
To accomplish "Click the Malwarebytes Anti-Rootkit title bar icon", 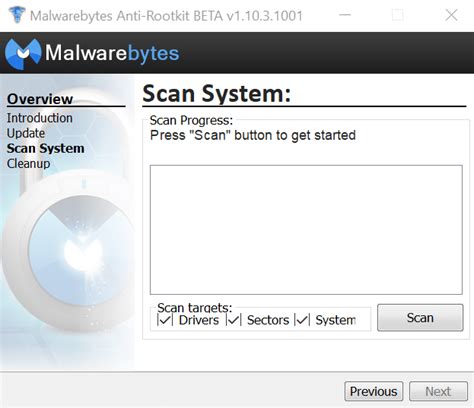I will pyautogui.click(x=17, y=15).
